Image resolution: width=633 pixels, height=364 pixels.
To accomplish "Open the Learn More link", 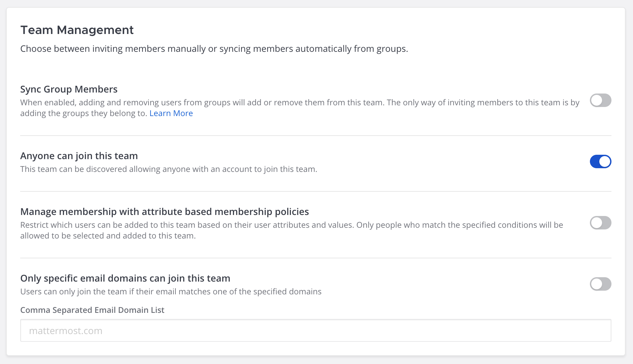I will (x=171, y=113).
